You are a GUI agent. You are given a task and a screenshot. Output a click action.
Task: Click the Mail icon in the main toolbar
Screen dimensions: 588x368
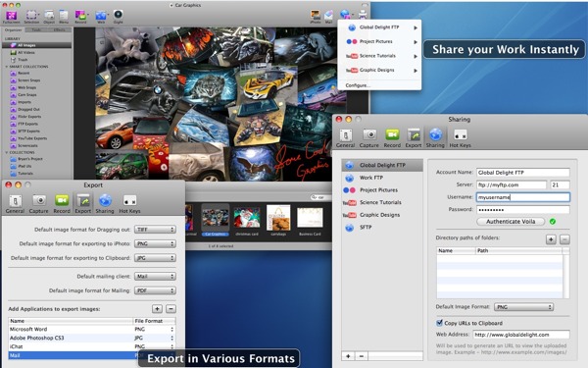328,17
